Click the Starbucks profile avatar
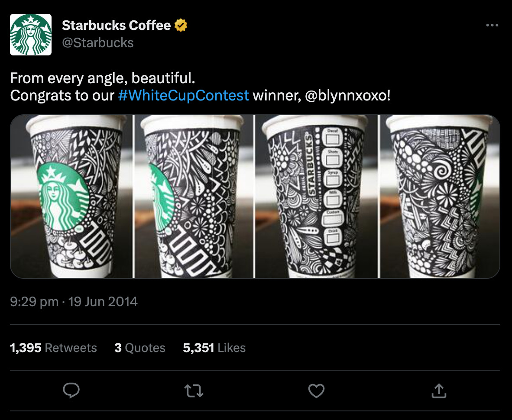 [x=30, y=34]
